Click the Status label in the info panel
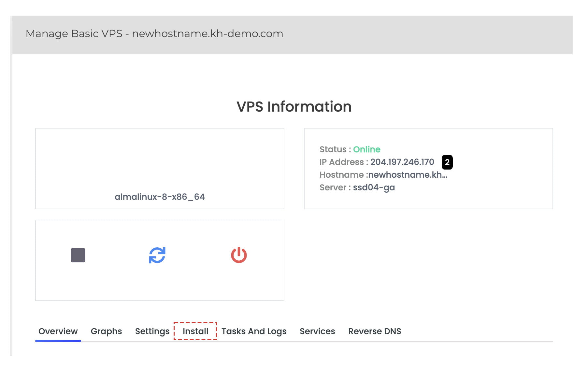588x370 pixels. [x=333, y=149]
